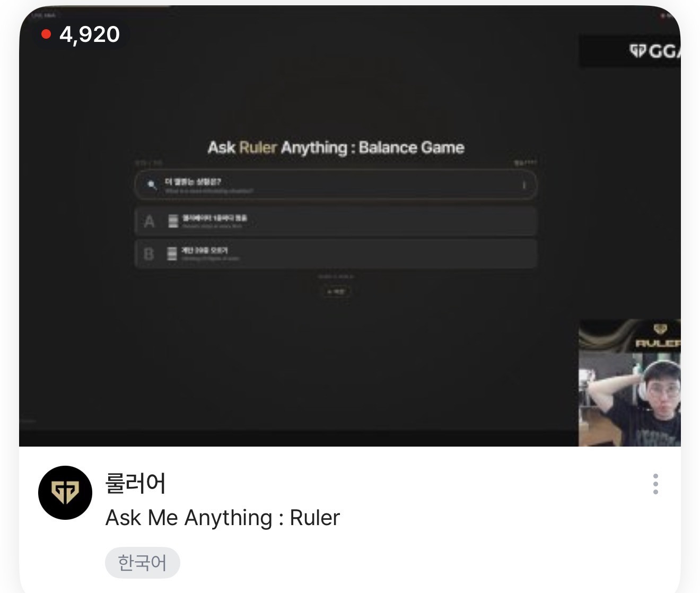The image size is (700, 593).
Task: Open the three-dot menu on the stream card
Action: 655,484
